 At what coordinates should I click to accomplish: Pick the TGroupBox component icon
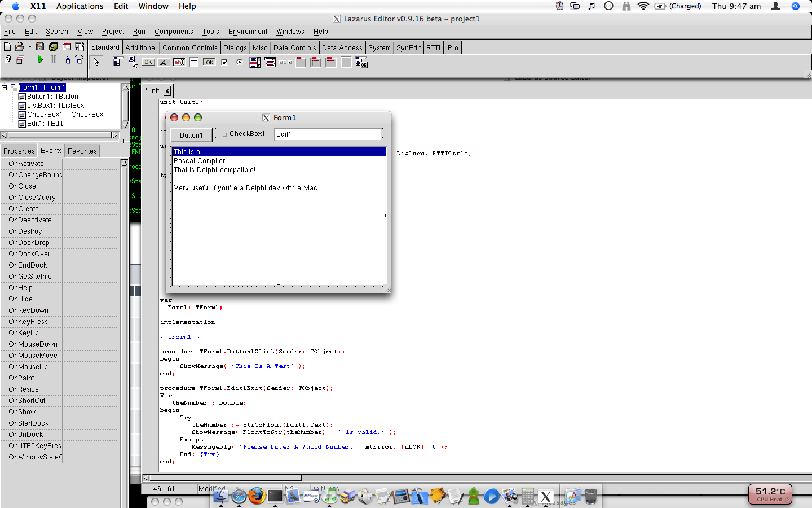pyautogui.click(x=301, y=62)
